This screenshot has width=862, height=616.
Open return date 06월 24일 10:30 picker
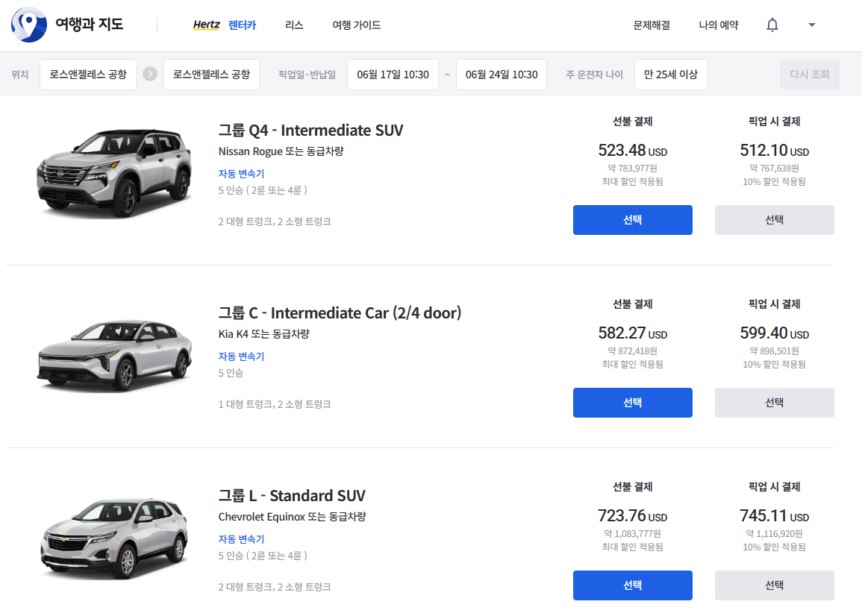501,75
